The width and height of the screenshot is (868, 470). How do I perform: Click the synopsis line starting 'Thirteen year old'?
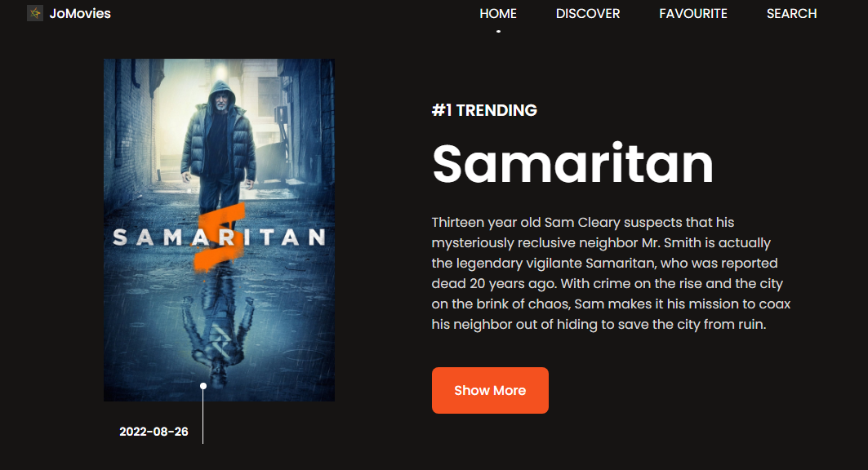click(x=583, y=222)
